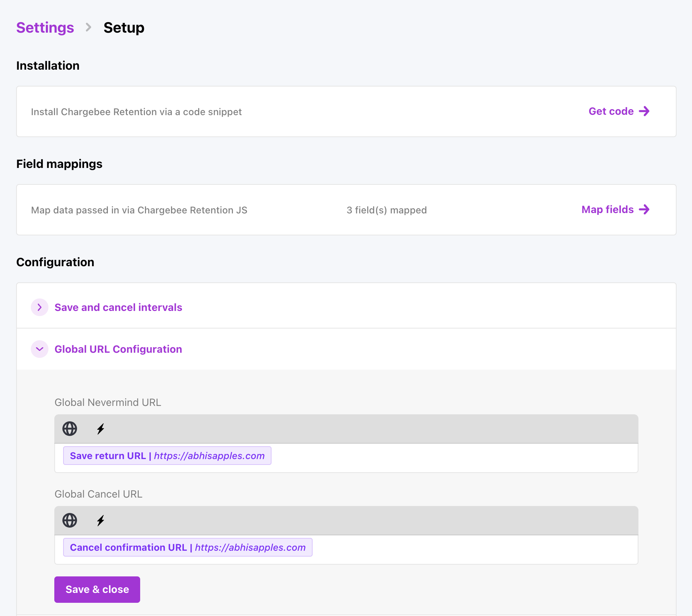Screen dimensions: 692x616
Task: Click the arrow icon beside Get code
Action: [644, 111]
